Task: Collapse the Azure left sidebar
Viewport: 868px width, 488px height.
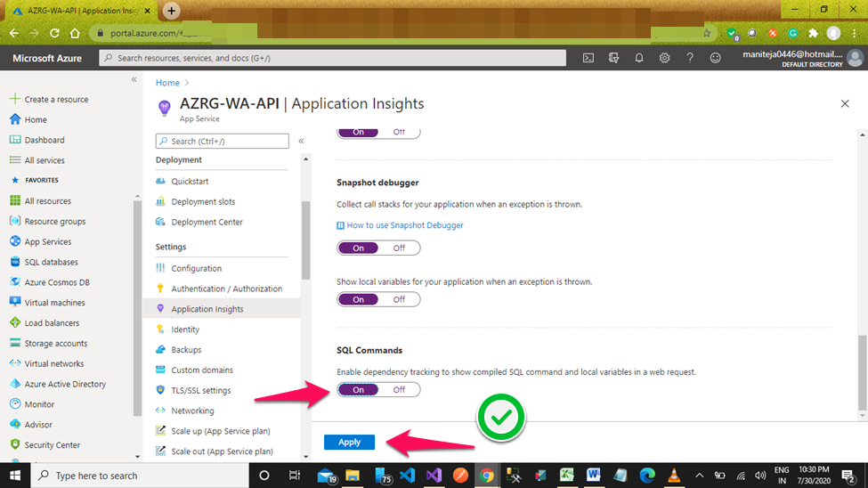Action: click(134, 80)
